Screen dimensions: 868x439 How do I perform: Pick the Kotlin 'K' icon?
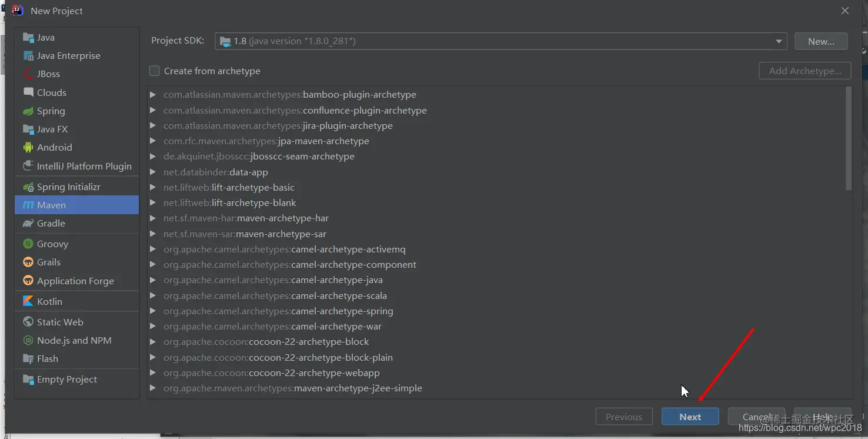point(28,301)
